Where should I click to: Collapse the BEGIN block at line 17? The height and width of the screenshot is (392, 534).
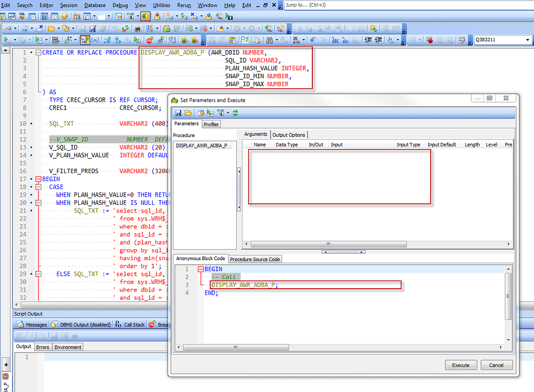coord(38,179)
